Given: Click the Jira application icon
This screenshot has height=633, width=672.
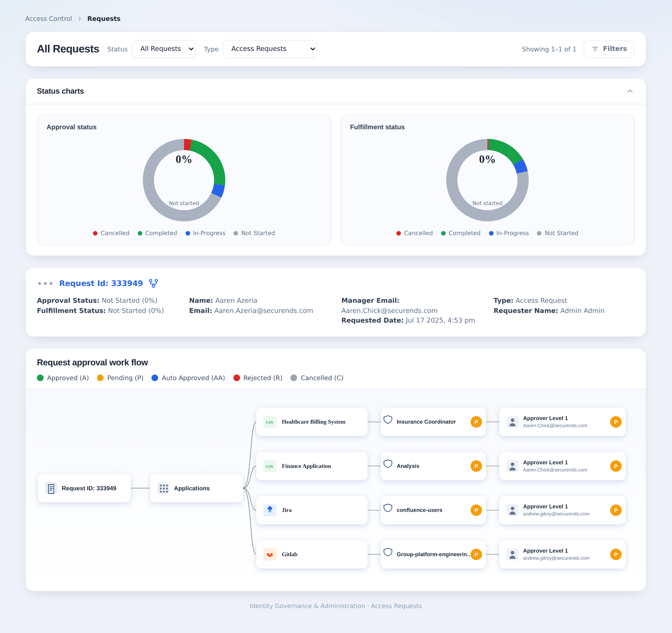Looking at the screenshot, I should tap(270, 510).
